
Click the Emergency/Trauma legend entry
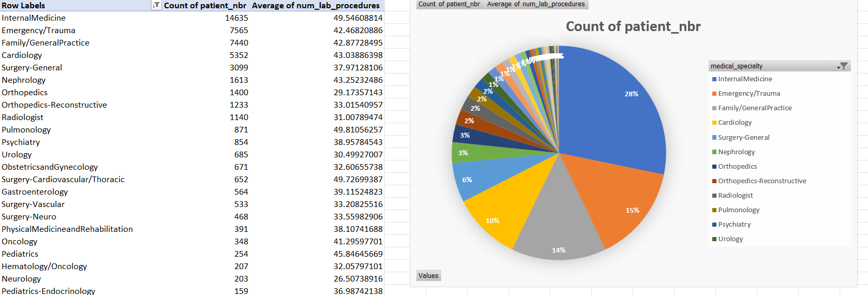[x=746, y=94]
